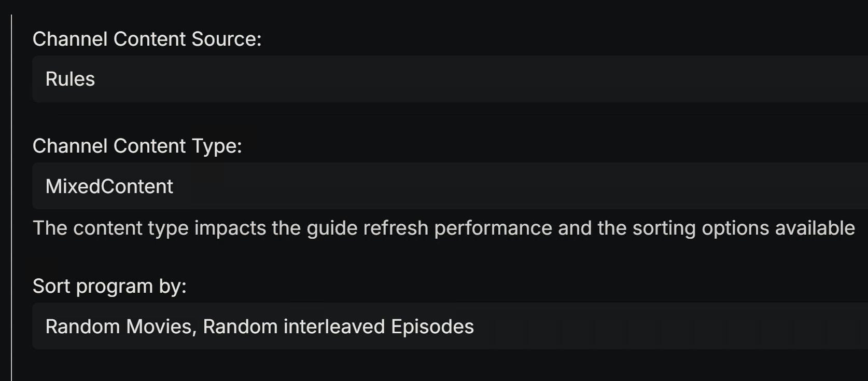The width and height of the screenshot is (868, 381).
Task: Click the words 'guide refresh performance'
Action: click(x=429, y=228)
